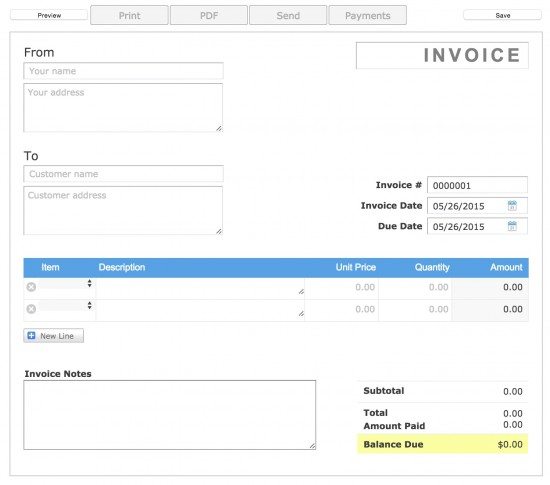Click the Subtotal label

[384, 391]
